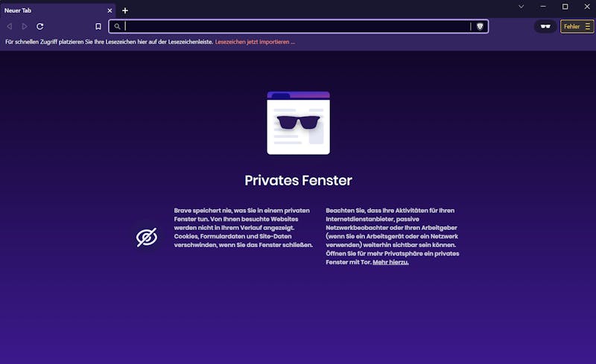Minimize the browser window
This screenshot has width=596, height=364.
(543, 7)
